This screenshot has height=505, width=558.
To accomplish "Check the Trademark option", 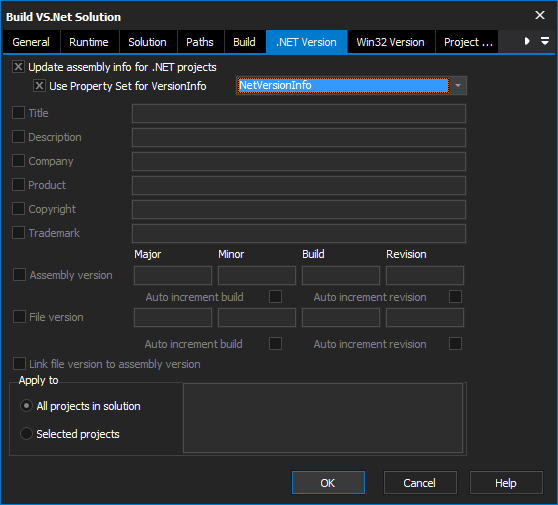I will click(18, 233).
